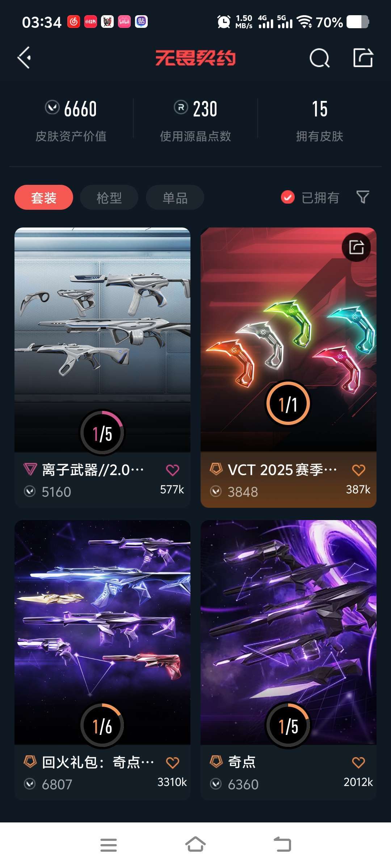Share the VCT 2025 bundle card

(356, 247)
